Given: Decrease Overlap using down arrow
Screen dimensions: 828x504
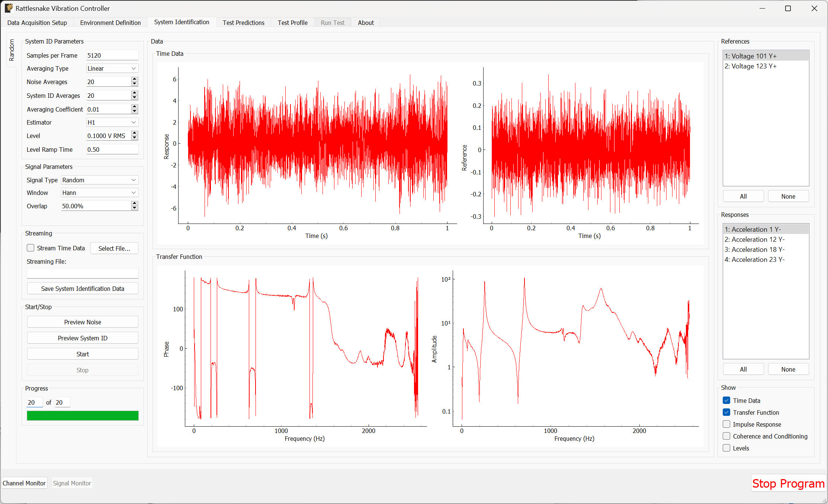Looking at the screenshot, I should click(x=134, y=208).
